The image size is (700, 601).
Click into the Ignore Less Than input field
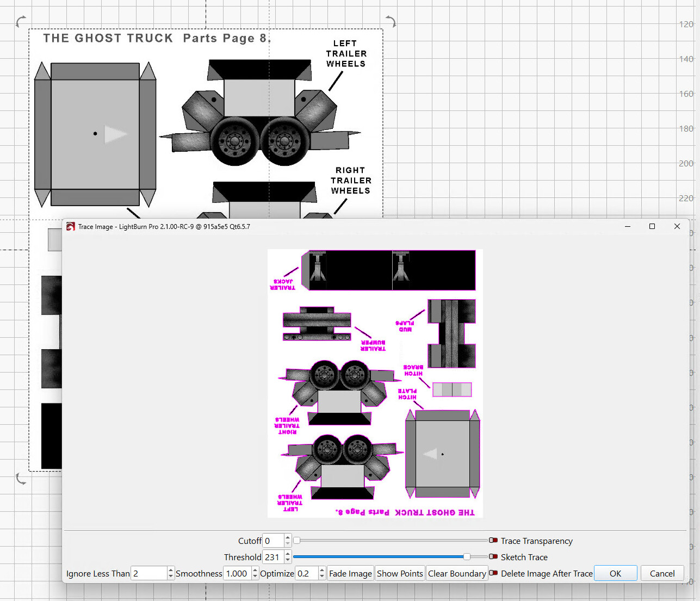pyautogui.click(x=149, y=573)
